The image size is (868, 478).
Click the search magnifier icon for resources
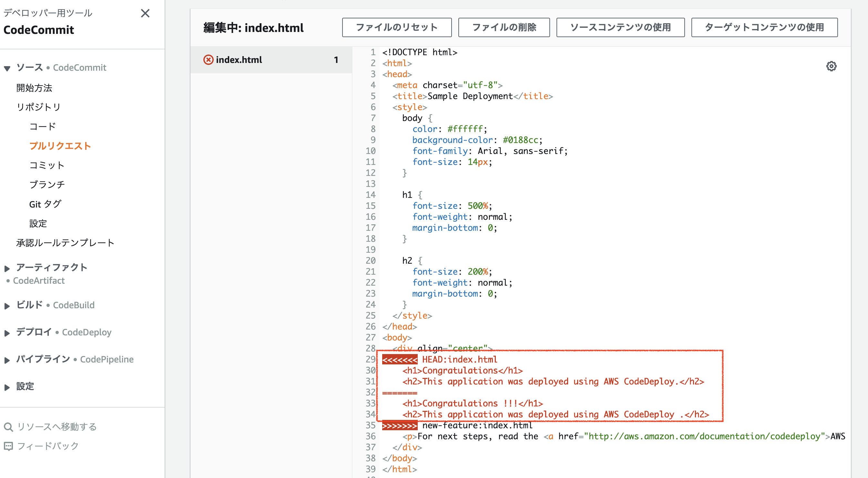coord(8,427)
